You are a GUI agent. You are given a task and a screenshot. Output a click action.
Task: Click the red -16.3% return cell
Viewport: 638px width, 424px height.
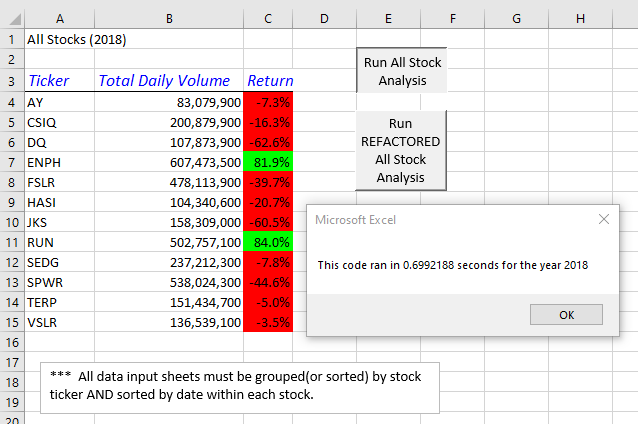point(268,122)
